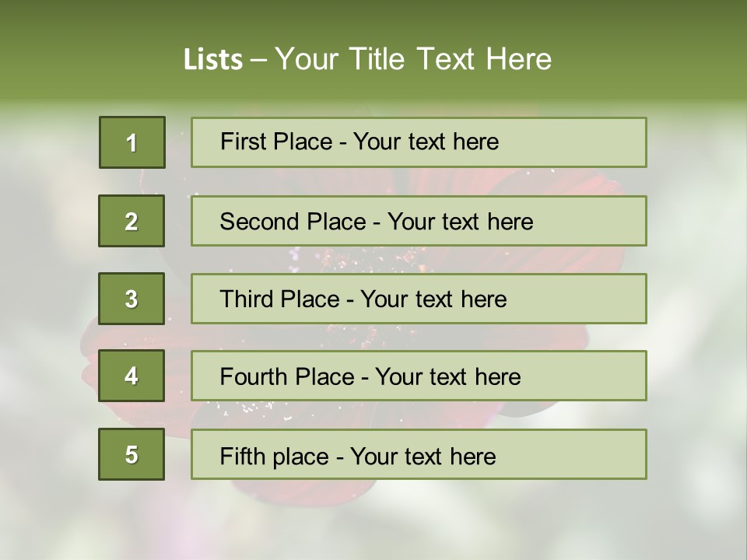Click "Your text here" in the Fourth Place row

(x=447, y=377)
